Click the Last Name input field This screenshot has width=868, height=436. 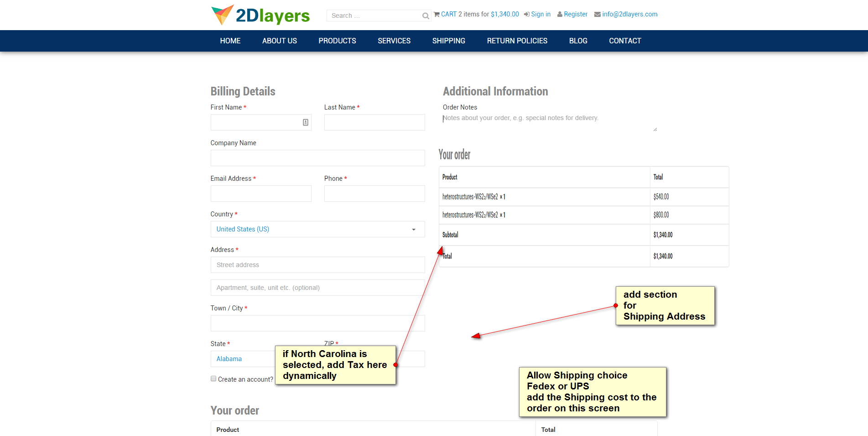coord(374,122)
